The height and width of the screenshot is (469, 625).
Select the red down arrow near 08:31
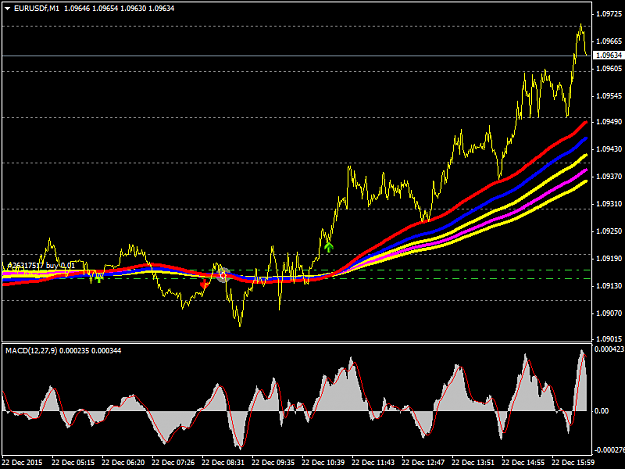click(x=204, y=284)
